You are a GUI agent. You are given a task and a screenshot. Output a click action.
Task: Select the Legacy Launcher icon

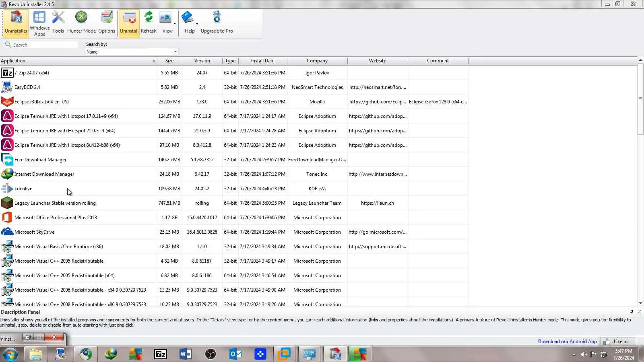point(7,203)
